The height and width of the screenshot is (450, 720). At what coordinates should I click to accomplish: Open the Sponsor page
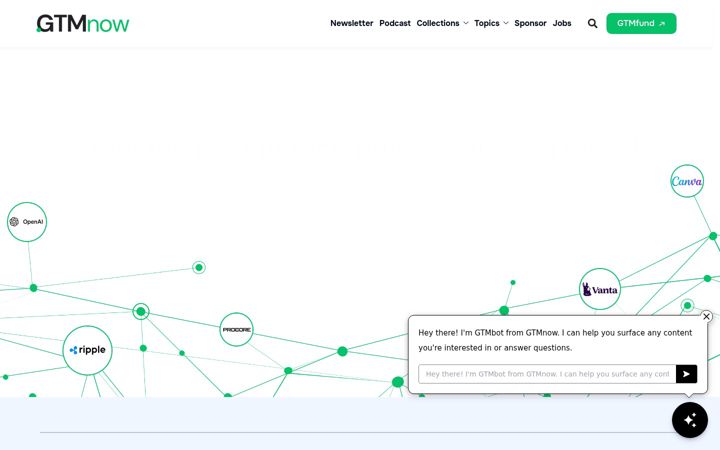click(x=530, y=23)
